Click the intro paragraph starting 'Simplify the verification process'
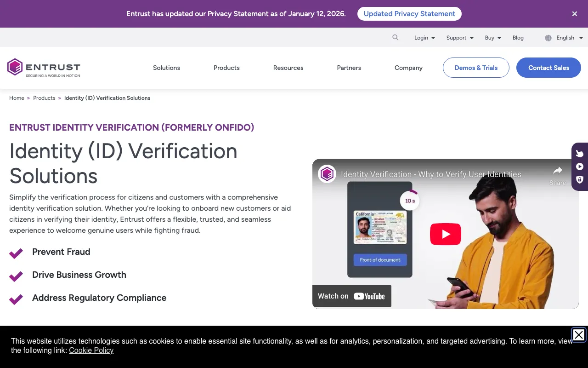The height and width of the screenshot is (368, 588). pos(150,214)
